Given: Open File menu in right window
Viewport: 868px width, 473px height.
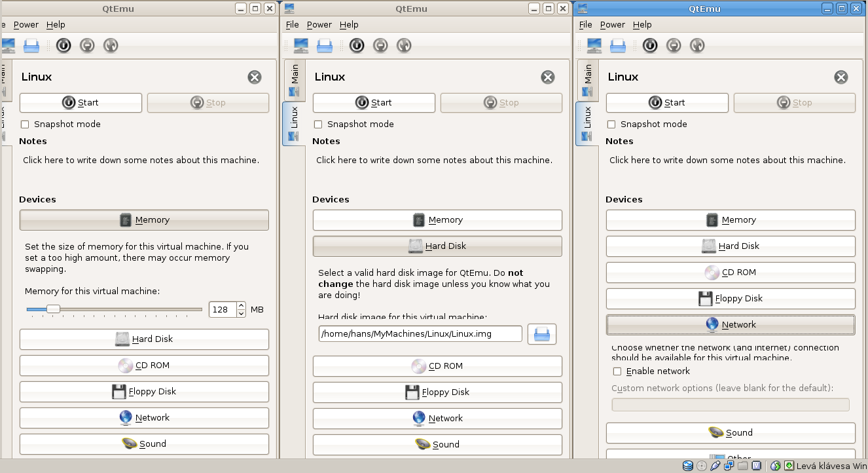Looking at the screenshot, I should click(586, 25).
